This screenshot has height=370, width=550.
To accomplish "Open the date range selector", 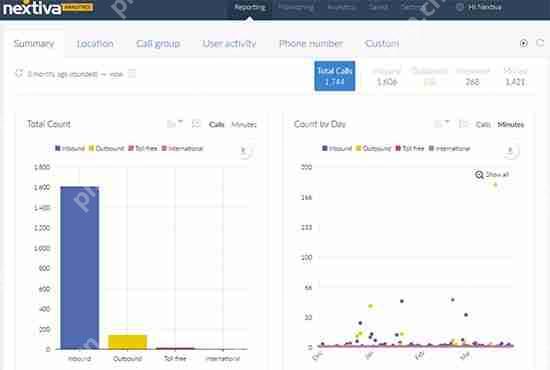I will pyautogui.click(x=75, y=74).
